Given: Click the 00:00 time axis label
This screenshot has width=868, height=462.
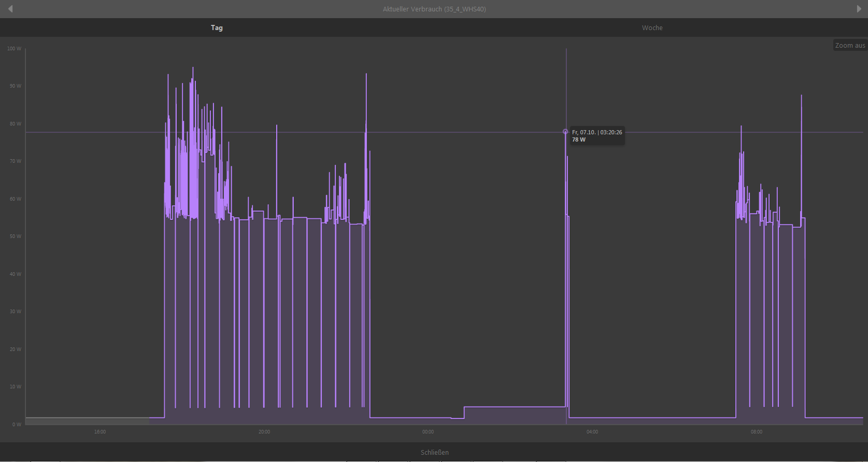Looking at the screenshot, I should tap(428, 431).
